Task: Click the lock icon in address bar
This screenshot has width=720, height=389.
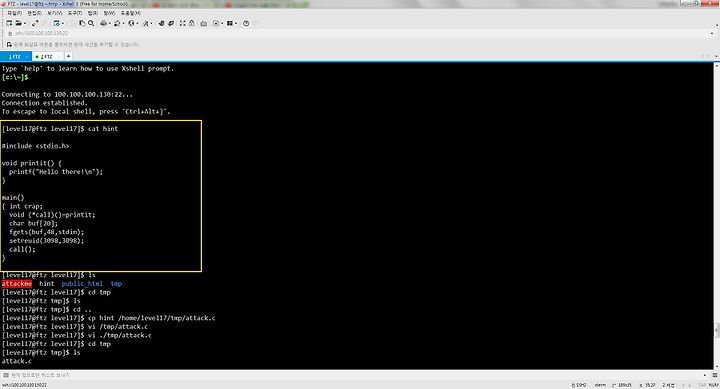Action: pyautogui.click(x=10, y=34)
